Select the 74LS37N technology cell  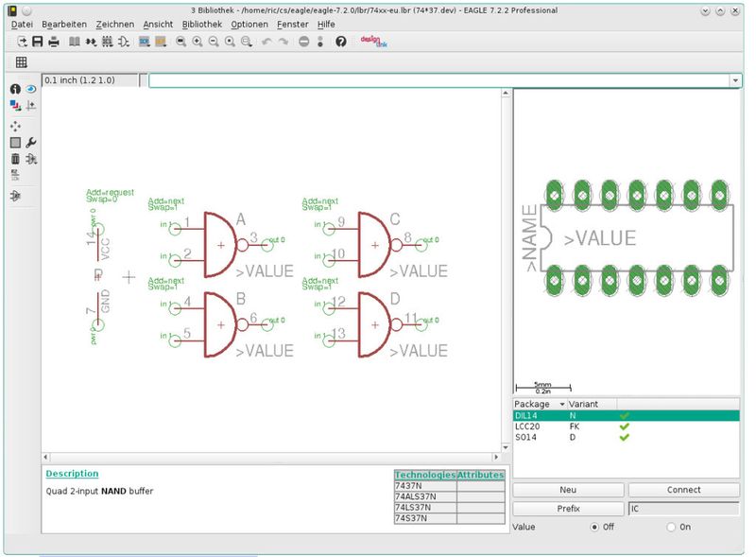(425, 507)
